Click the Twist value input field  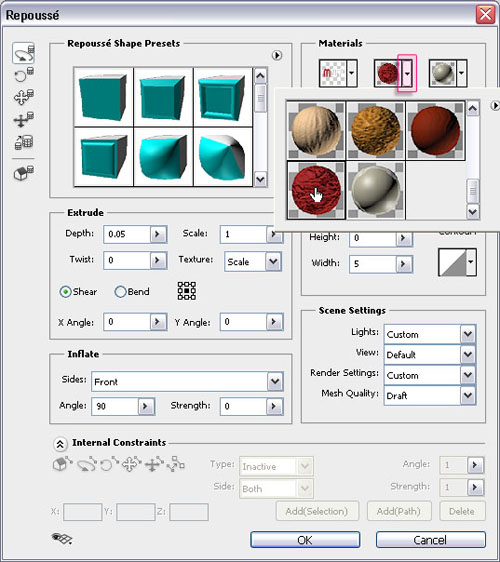point(127,260)
